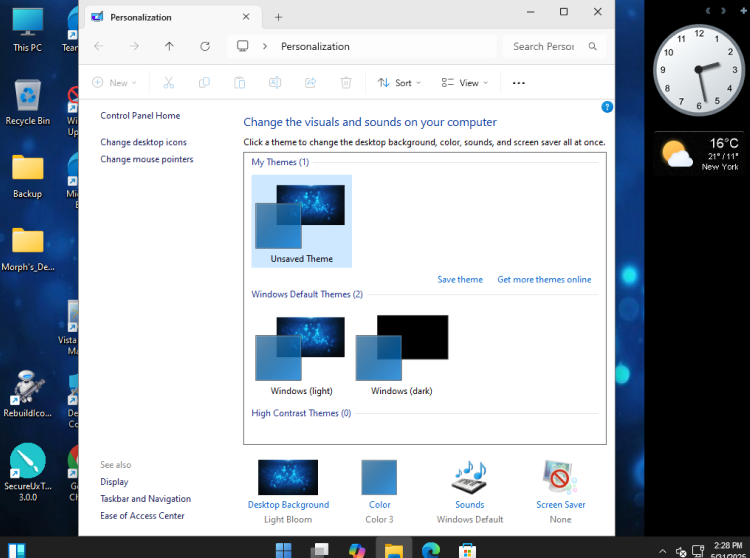Select the Unsaved Theme thumbnail
The image size is (750, 558).
[x=301, y=221]
